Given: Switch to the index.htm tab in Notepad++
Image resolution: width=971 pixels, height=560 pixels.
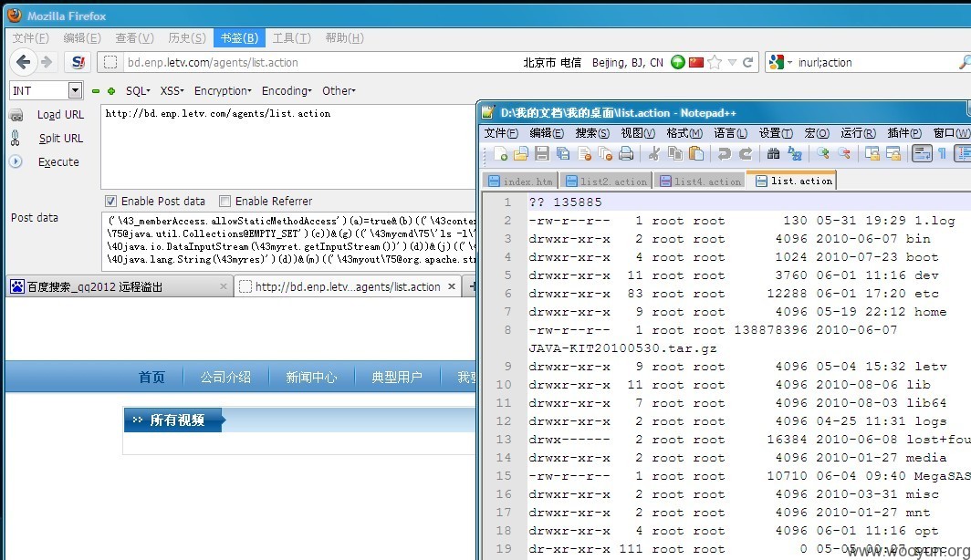Looking at the screenshot, I should pyautogui.click(x=521, y=181).
